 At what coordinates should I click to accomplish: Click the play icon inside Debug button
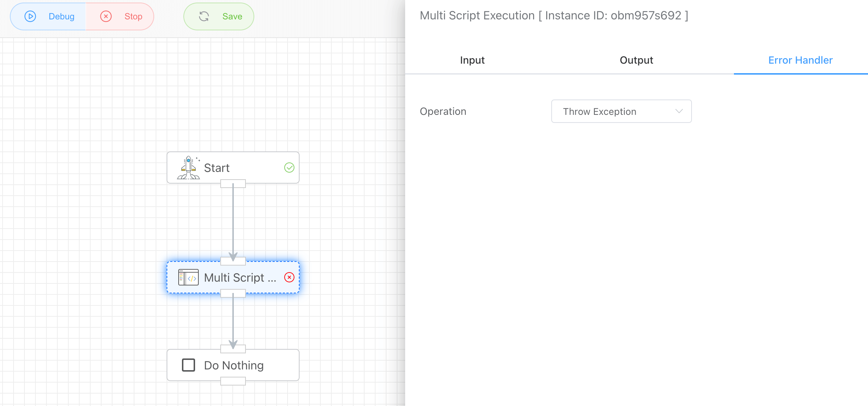coord(30,16)
